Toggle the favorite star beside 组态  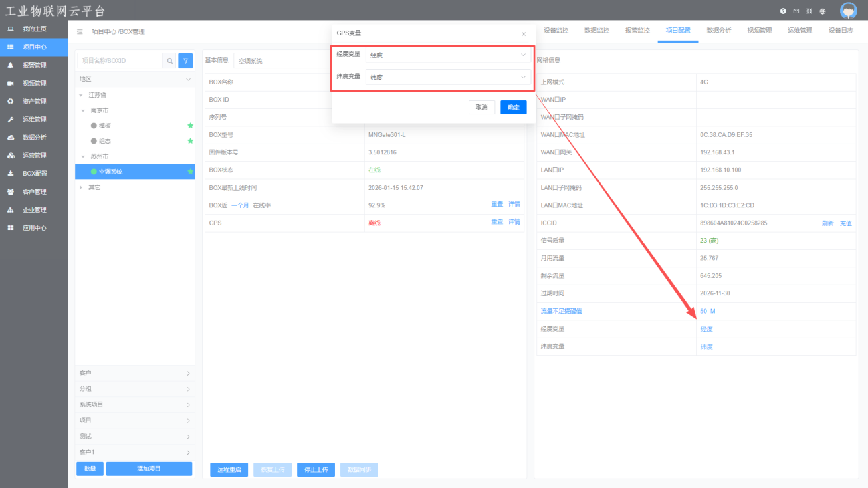coord(190,141)
